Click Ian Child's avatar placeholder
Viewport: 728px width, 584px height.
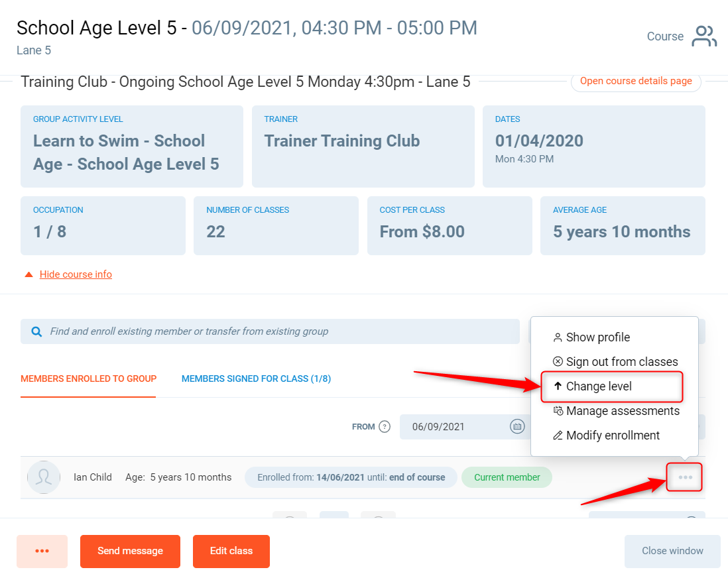pos(44,477)
